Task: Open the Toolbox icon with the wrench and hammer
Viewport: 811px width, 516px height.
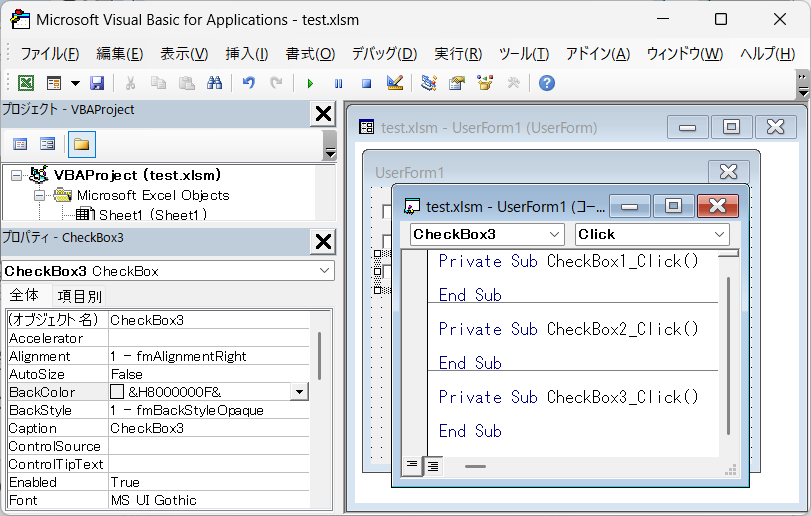Action: tap(513, 83)
